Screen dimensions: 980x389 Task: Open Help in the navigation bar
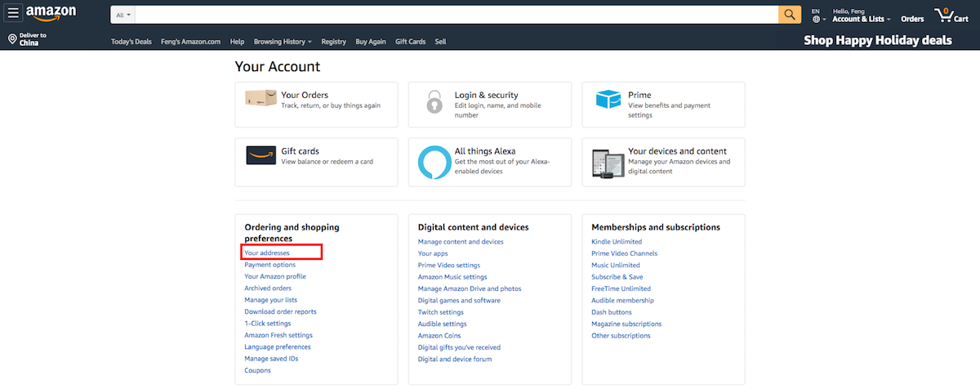pos(237,42)
